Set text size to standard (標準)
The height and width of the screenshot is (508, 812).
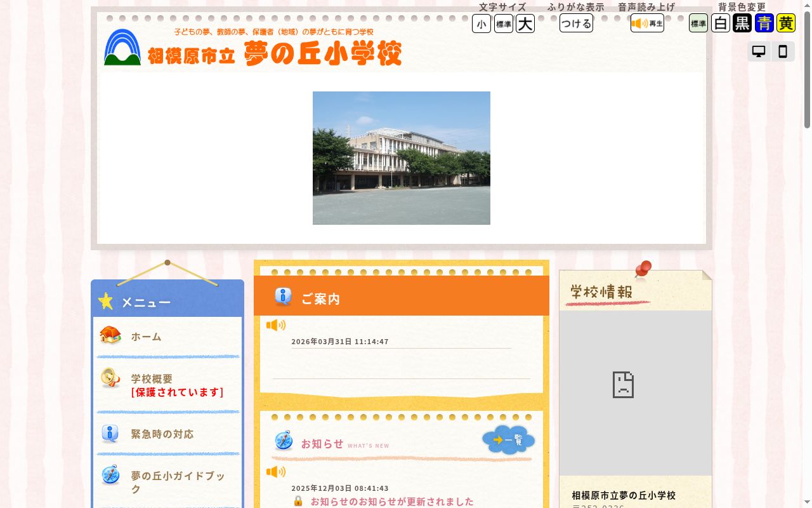tap(504, 24)
